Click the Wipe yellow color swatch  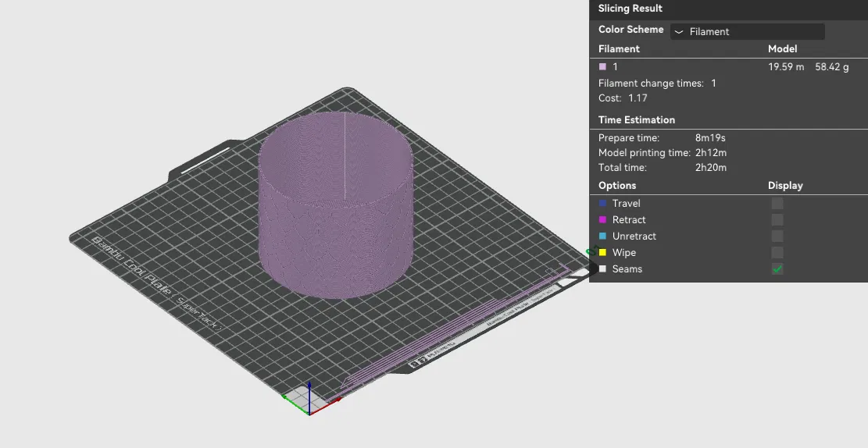pos(602,252)
